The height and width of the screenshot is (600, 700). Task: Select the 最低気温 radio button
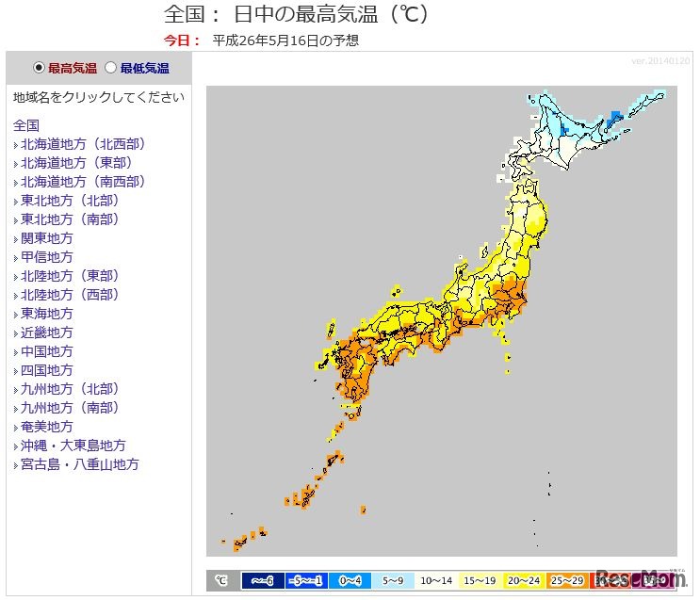[x=110, y=68]
